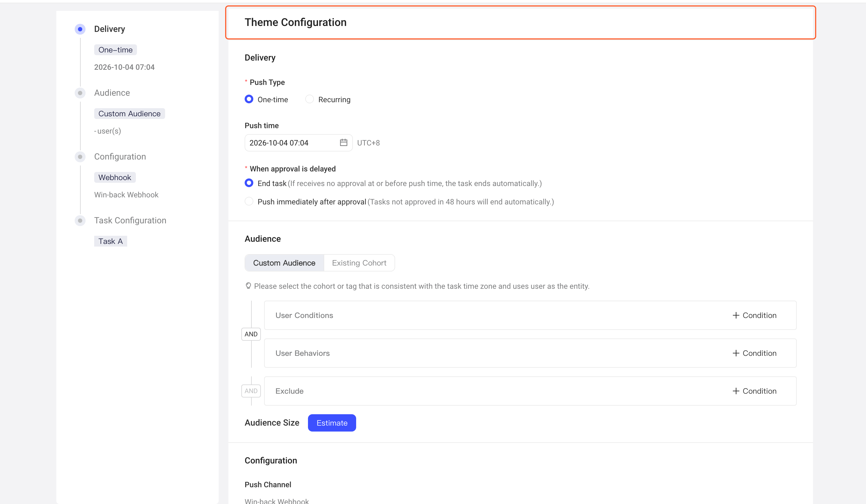Select the Audience step dot in sidebar
The image size is (866, 504).
pos(80,93)
